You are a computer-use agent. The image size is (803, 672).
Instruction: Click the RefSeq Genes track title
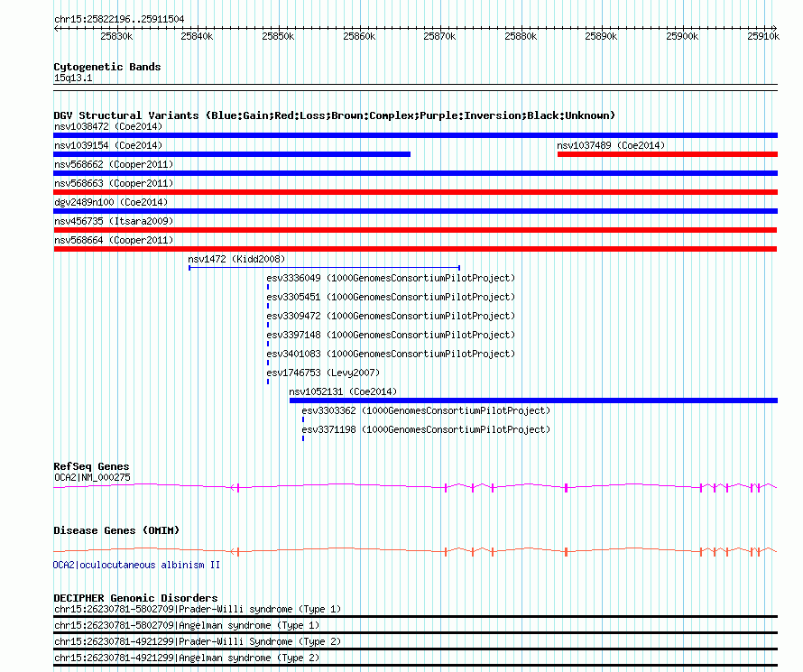coord(92,466)
